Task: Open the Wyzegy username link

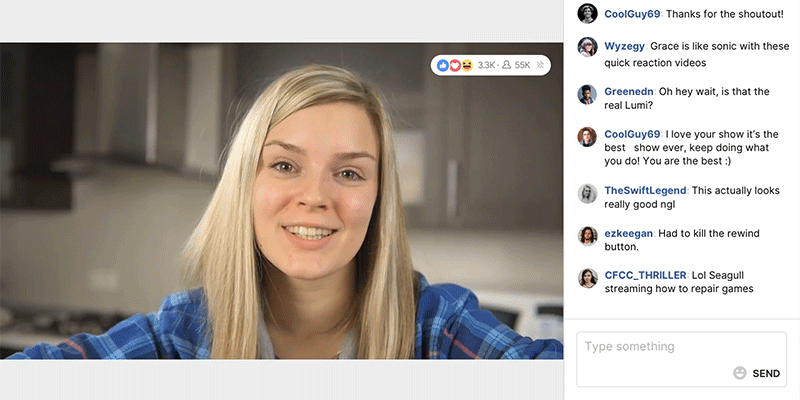Action: coord(625,46)
